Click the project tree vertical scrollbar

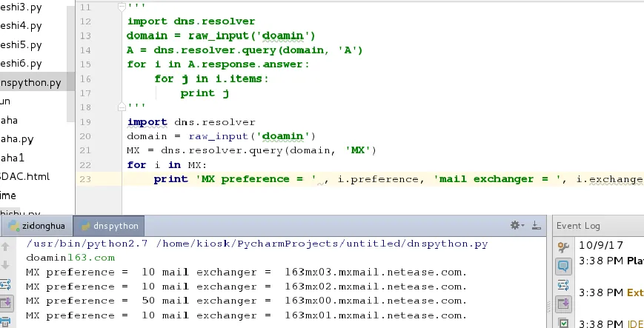(70, 64)
